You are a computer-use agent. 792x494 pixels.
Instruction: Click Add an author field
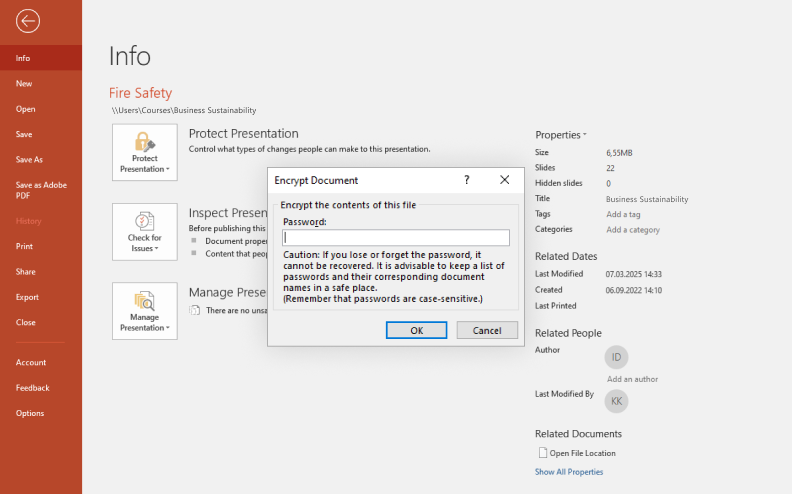click(x=632, y=379)
